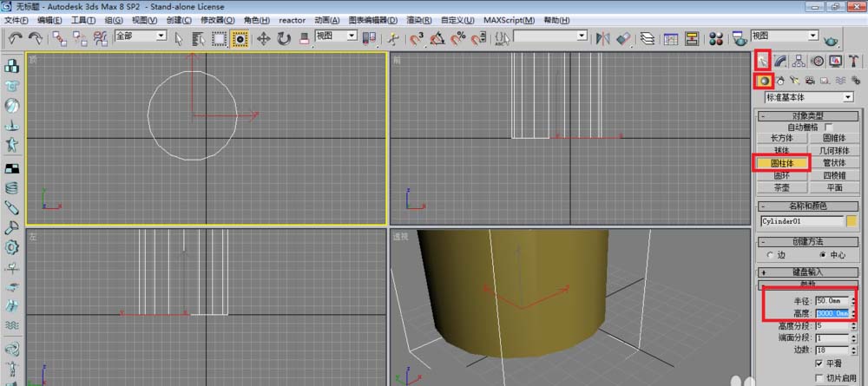The width and height of the screenshot is (868, 386).
Task: Click the 茶壶 object type button
Action: point(783,186)
